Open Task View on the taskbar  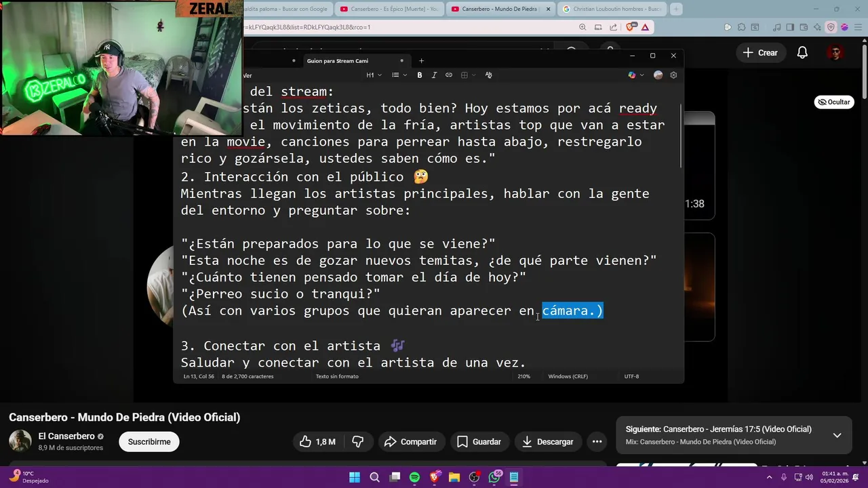pos(395,477)
